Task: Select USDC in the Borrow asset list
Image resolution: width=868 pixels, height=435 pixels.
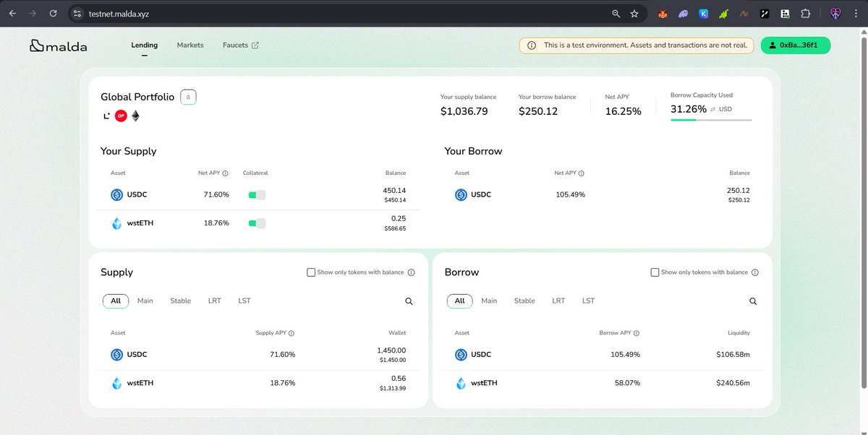Action: tap(604, 355)
